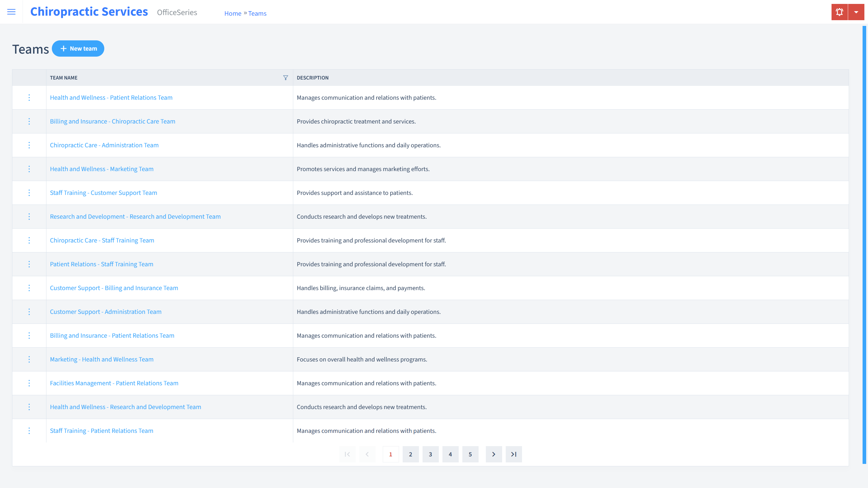Image resolution: width=868 pixels, height=488 pixels.
Task: Click the filter icon on Team Name column
Action: (x=285, y=77)
